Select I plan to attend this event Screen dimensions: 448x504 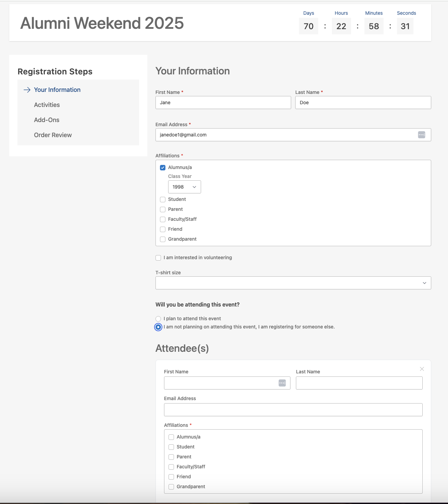[x=158, y=319]
